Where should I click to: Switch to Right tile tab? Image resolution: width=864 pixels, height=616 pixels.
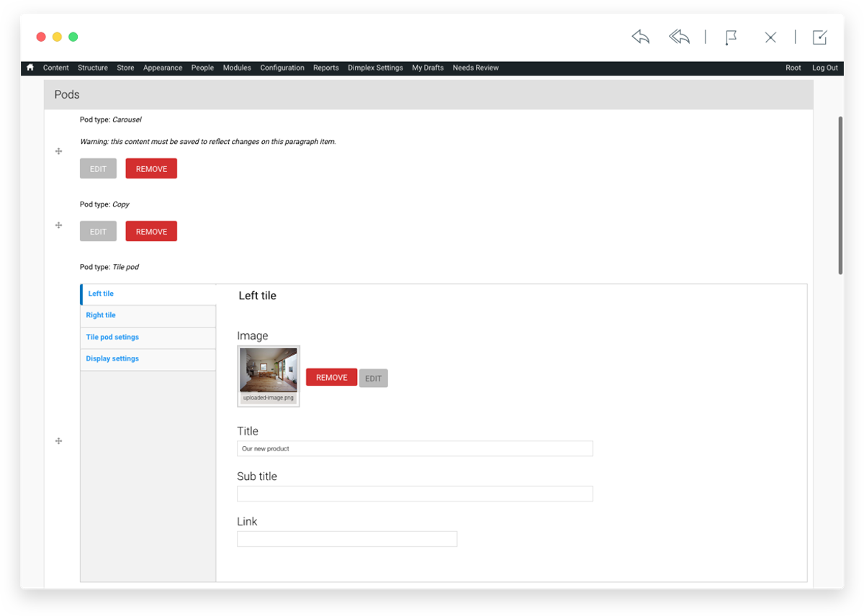[148, 316]
